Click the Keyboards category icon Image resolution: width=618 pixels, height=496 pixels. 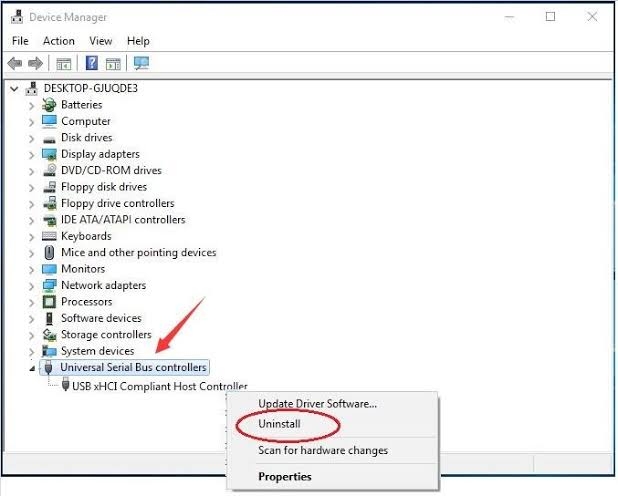coord(49,236)
